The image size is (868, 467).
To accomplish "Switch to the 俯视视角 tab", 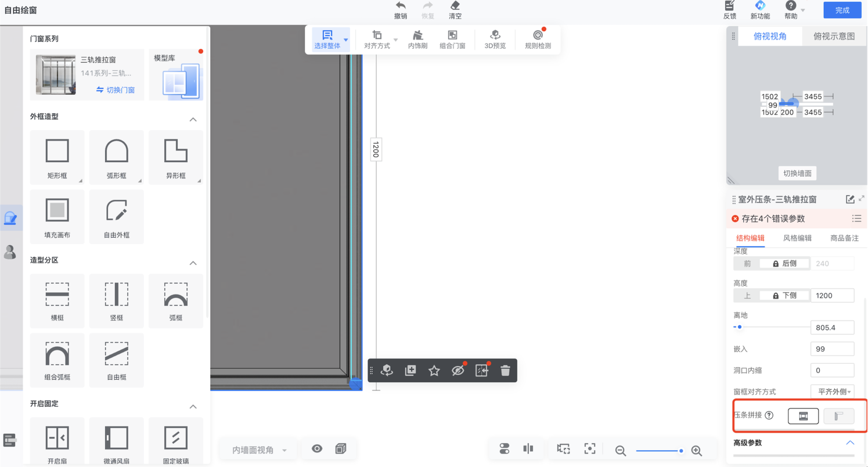I will [770, 36].
